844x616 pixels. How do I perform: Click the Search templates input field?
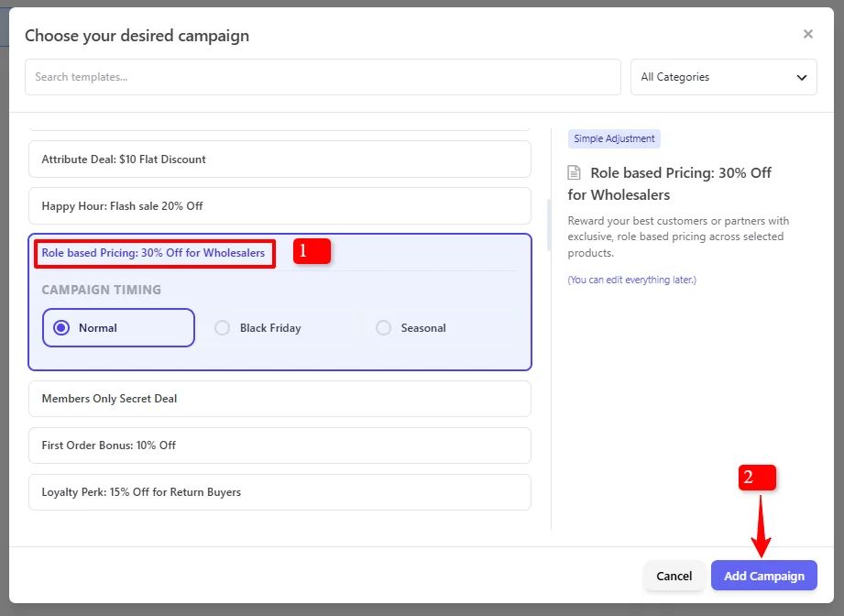pos(323,77)
